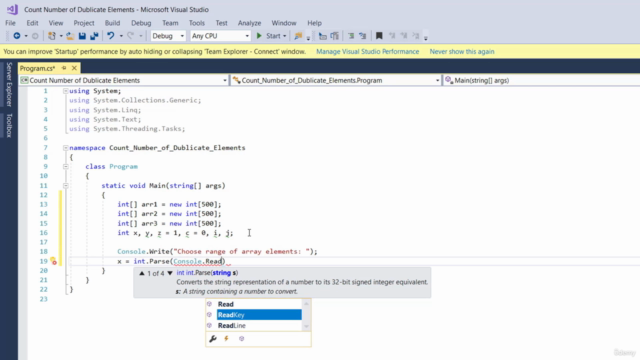This screenshot has height=360, width=640.
Task: Click the Increase indent toolbar icon
Action: [x=362, y=36]
